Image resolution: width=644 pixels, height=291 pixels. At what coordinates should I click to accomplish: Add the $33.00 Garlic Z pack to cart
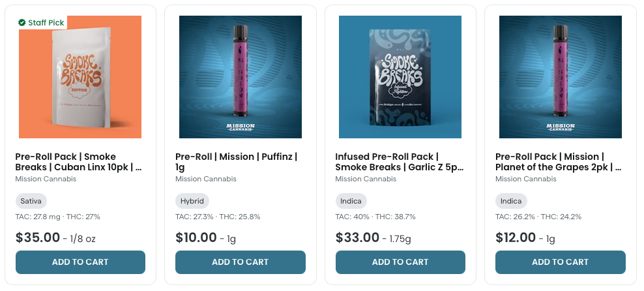(400, 262)
